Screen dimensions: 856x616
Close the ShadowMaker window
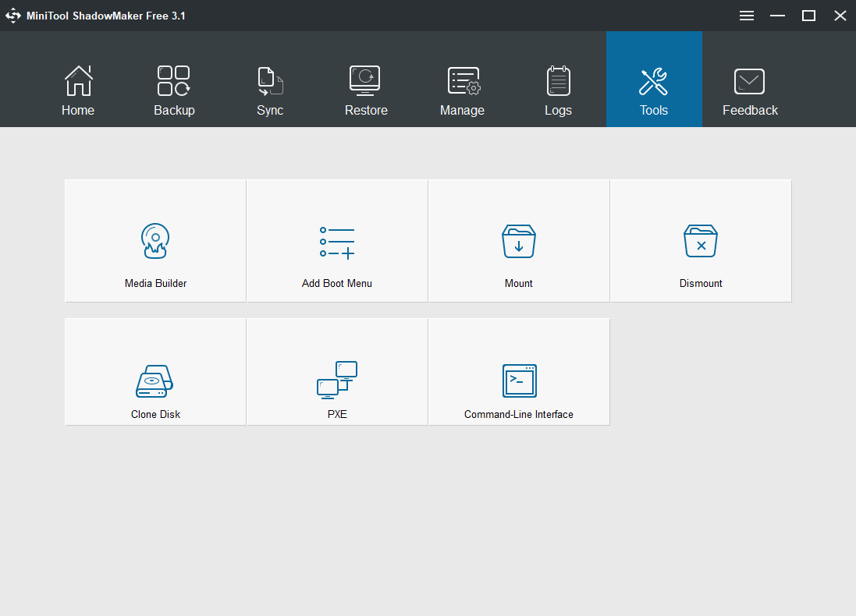[x=840, y=16]
